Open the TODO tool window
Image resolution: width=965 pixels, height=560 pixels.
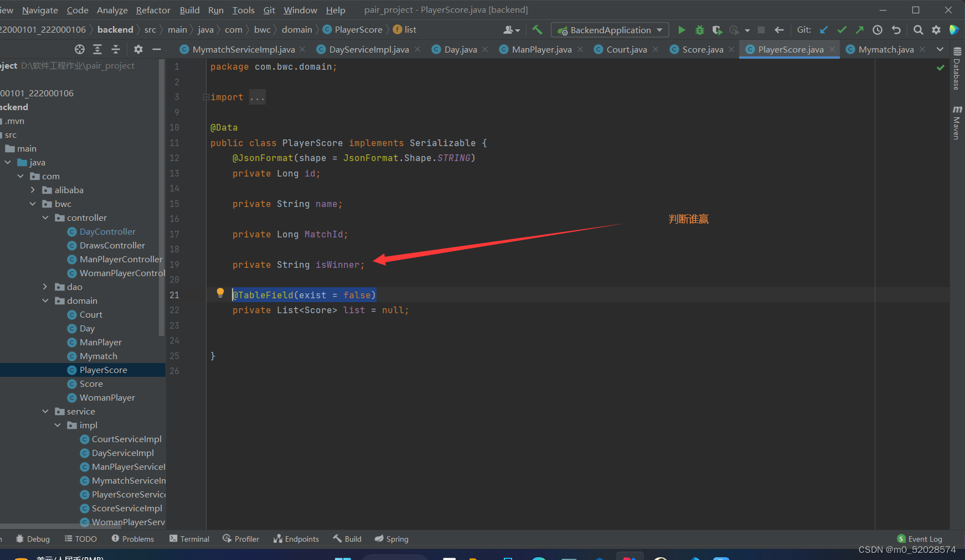point(80,539)
